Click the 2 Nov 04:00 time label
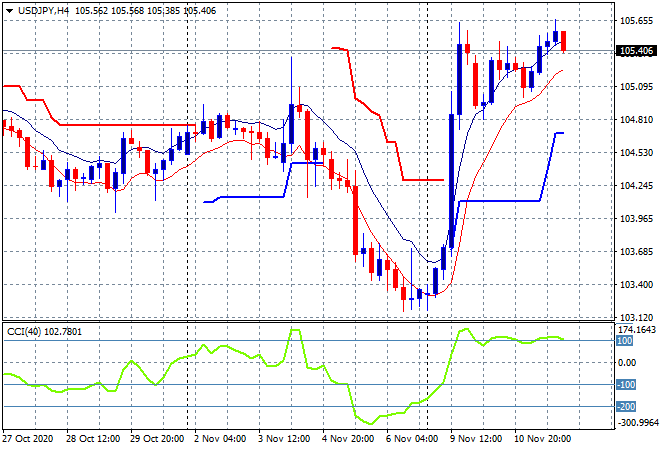 pyautogui.click(x=220, y=439)
